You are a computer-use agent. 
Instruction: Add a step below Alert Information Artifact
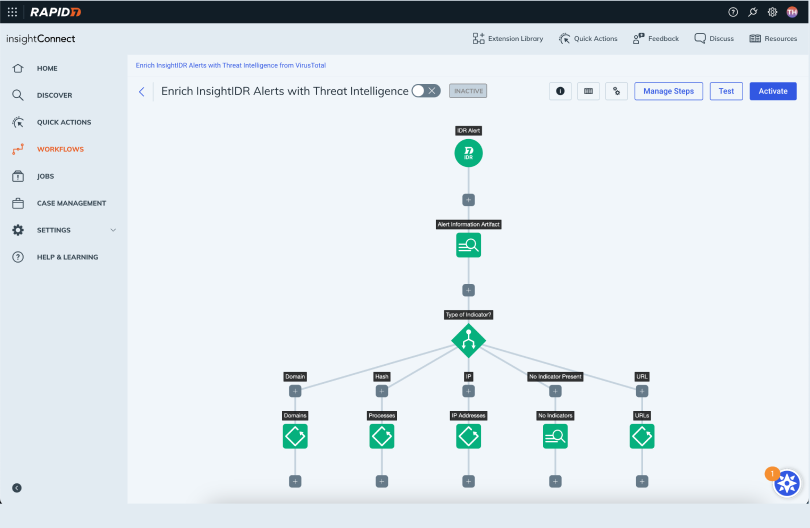(469, 290)
